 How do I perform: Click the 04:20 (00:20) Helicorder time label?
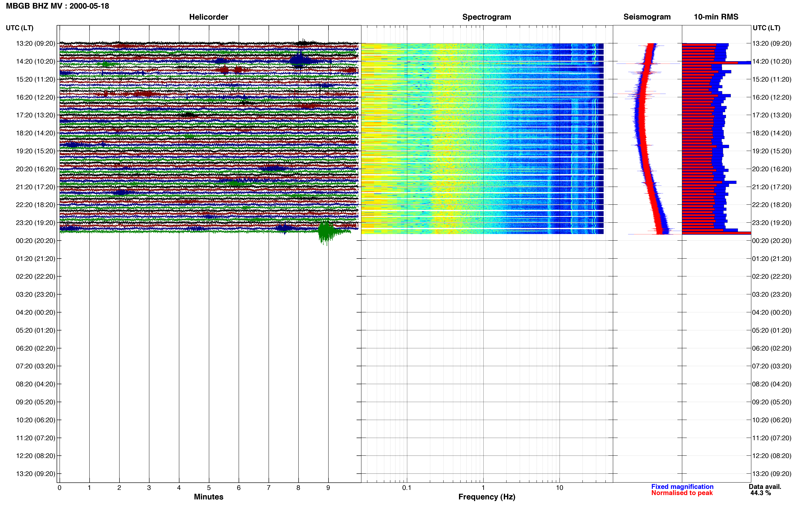click(x=36, y=313)
